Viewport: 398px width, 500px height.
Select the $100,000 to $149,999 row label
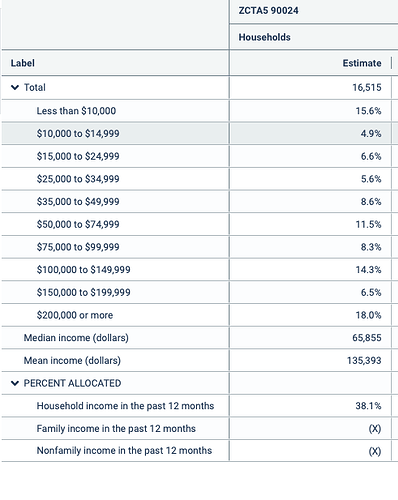83,270
